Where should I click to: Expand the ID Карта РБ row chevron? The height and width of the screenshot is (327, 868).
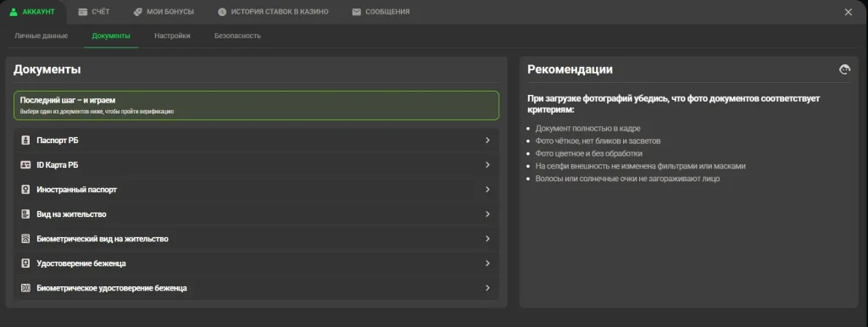(x=487, y=165)
